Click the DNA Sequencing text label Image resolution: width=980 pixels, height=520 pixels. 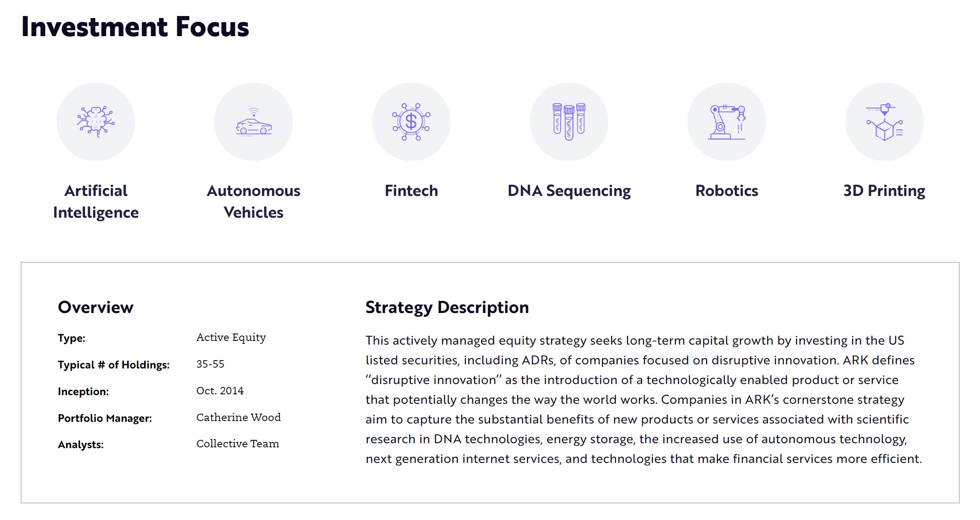[569, 191]
